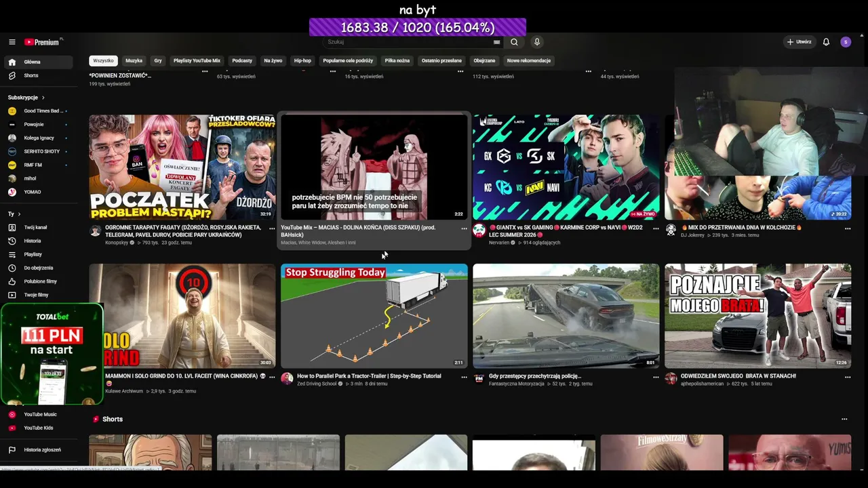Expand the Ty section chevron
This screenshot has width=868, height=488.
pyautogui.click(x=18, y=214)
